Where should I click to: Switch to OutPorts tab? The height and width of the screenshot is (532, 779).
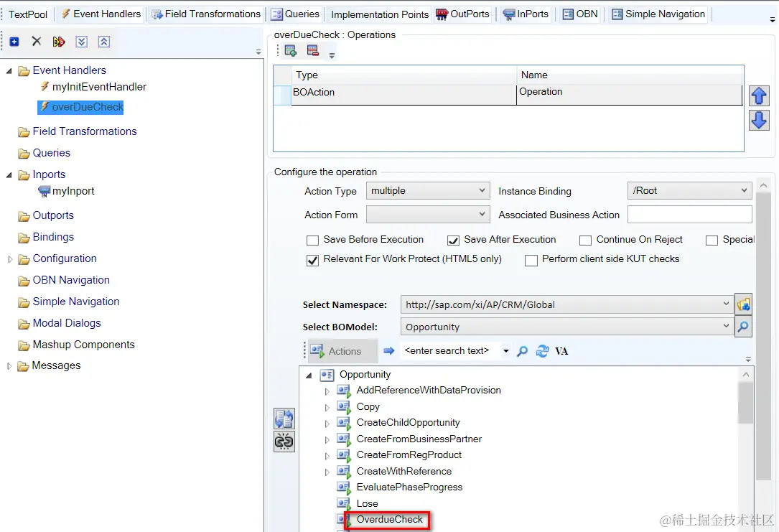coord(463,14)
